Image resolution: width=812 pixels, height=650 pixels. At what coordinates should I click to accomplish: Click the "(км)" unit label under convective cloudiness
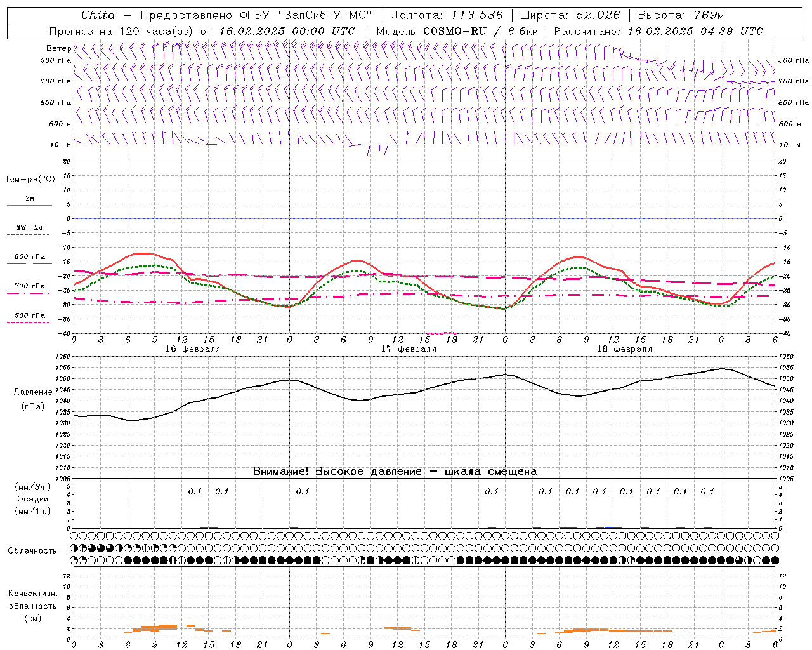[33, 618]
